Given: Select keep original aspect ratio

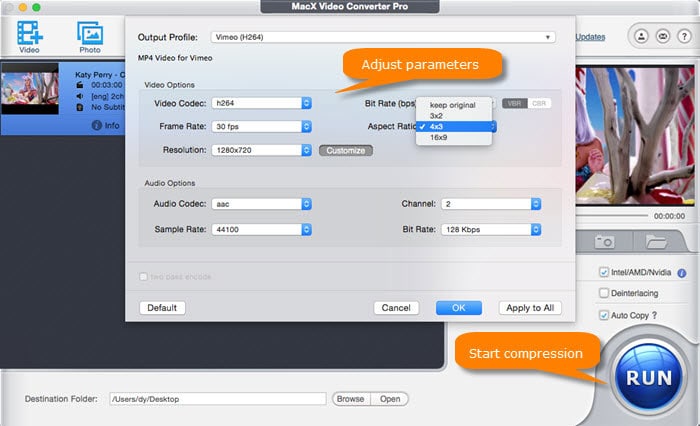Looking at the screenshot, I should click(454, 105).
